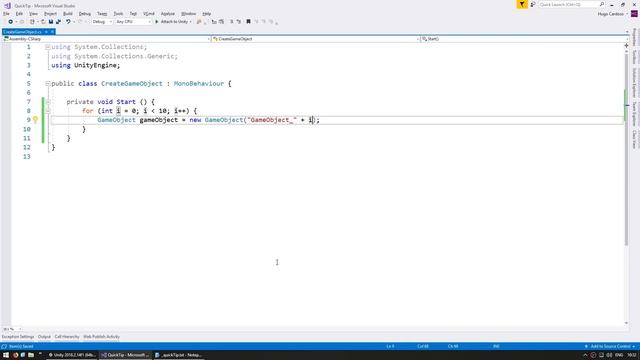Click the MonoBehaviour base class name
Image resolution: width=640 pixels, height=360 pixels.
coord(199,84)
